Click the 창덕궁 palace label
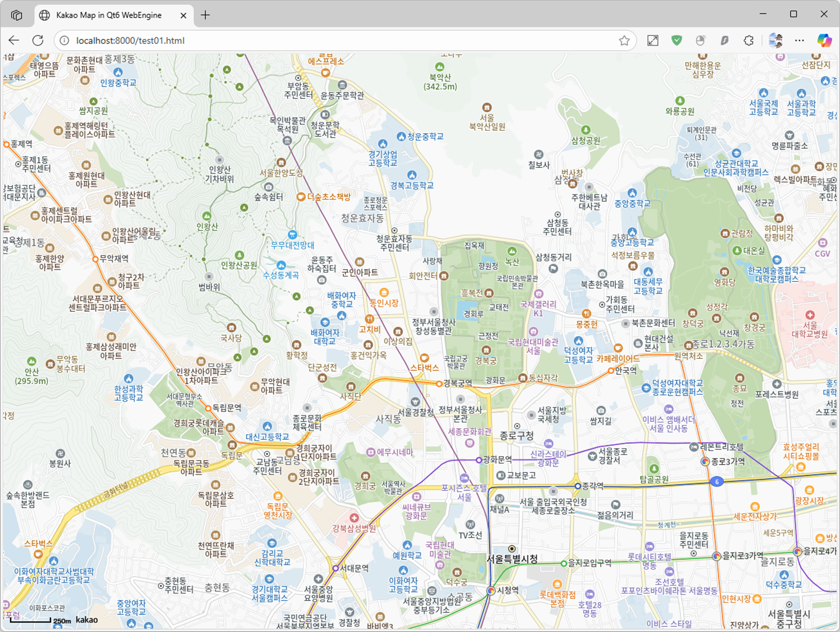The height and width of the screenshot is (632, 840). 693,324
